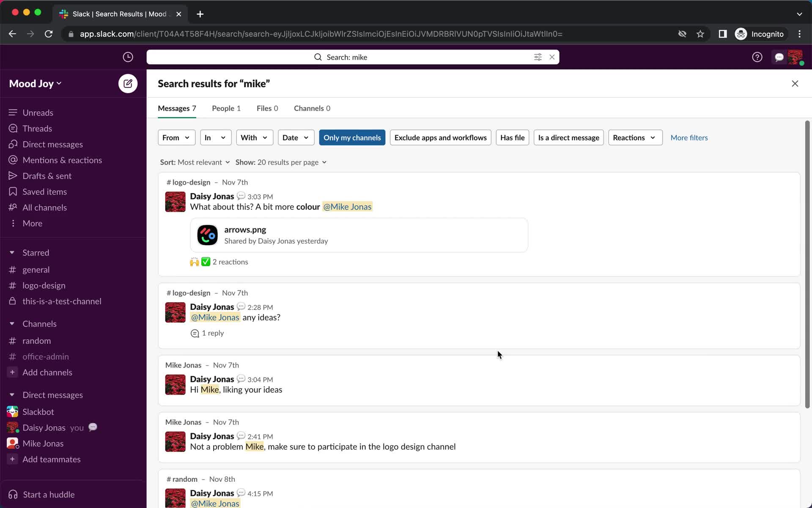812x508 pixels.
Task: Click the Slack help icon
Action: point(757,57)
